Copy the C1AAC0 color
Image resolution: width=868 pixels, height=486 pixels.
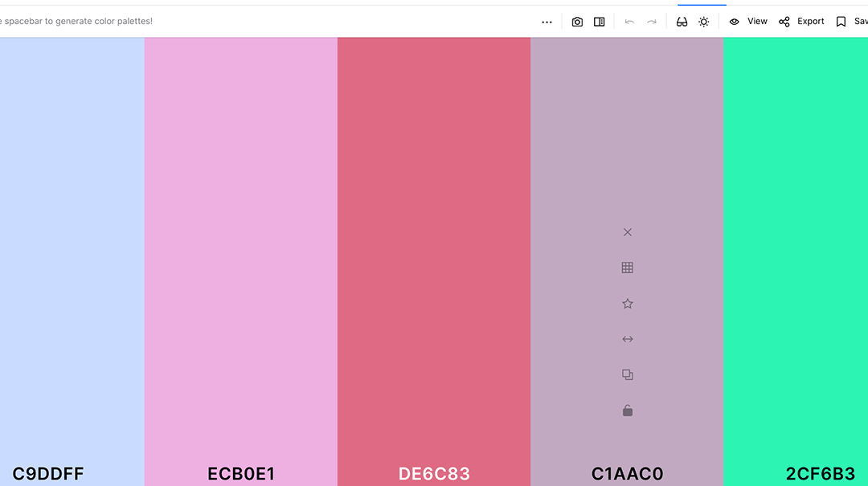tap(628, 374)
